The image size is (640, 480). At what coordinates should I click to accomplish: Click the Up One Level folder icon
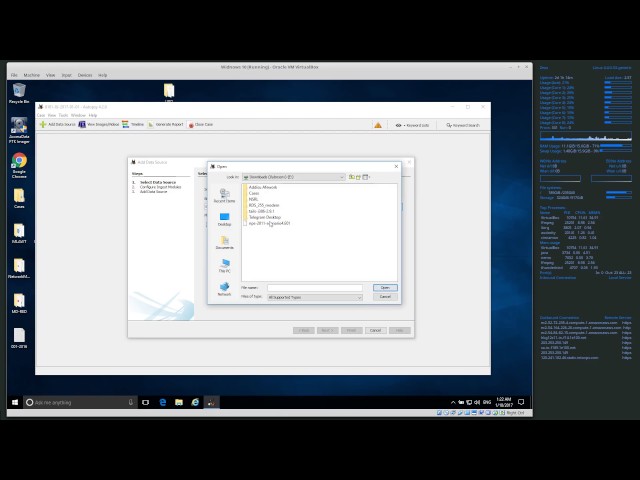pyautogui.click(x=351, y=177)
